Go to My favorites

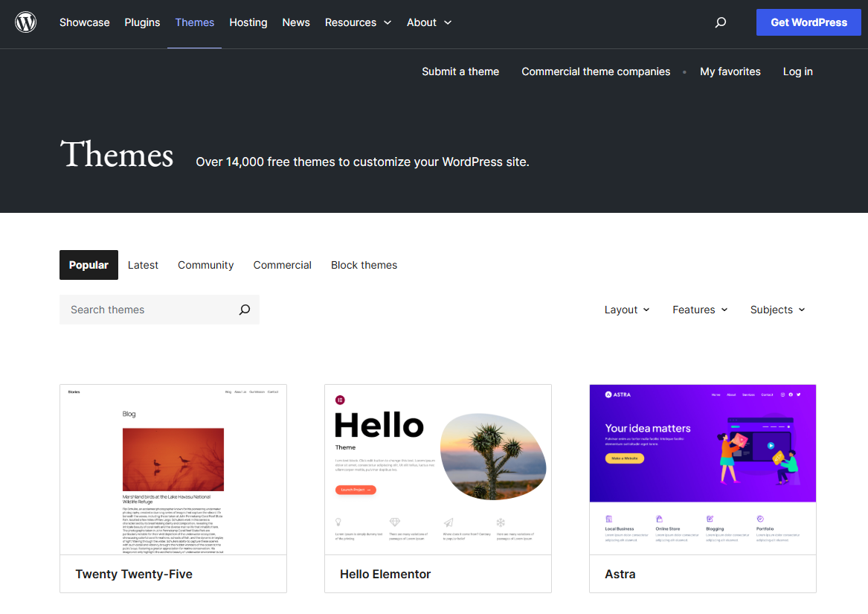point(730,71)
